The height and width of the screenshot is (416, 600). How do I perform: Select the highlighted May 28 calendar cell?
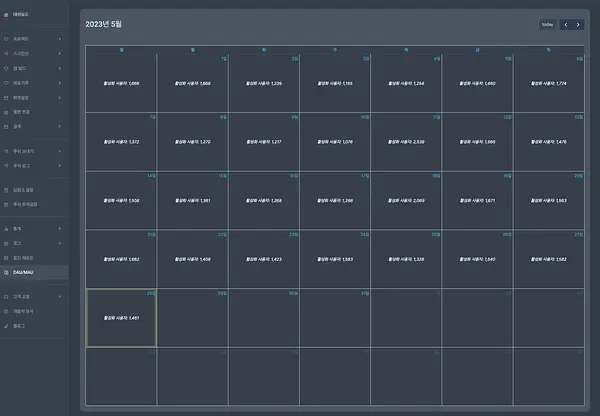point(121,318)
